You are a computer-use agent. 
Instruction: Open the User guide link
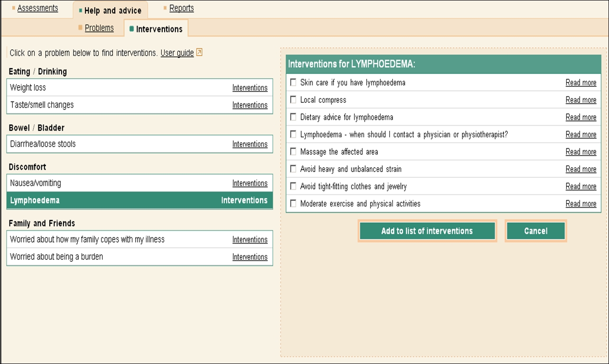coord(177,53)
